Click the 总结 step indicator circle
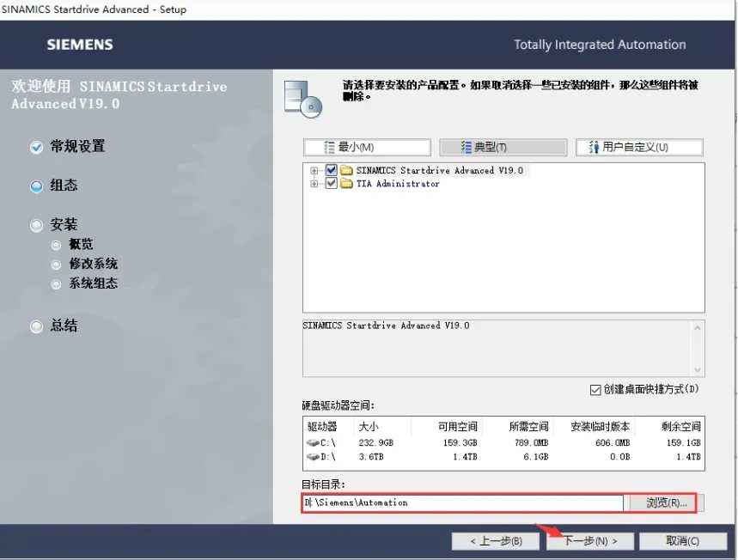 (x=36, y=326)
